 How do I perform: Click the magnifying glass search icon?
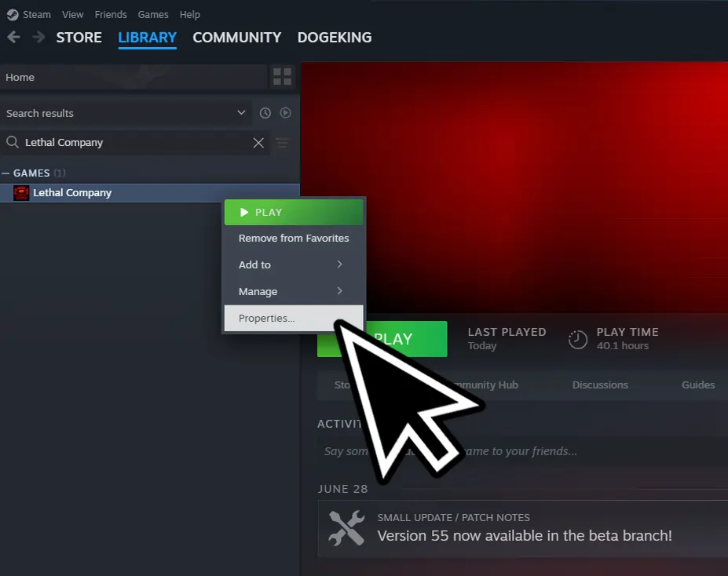(x=13, y=142)
